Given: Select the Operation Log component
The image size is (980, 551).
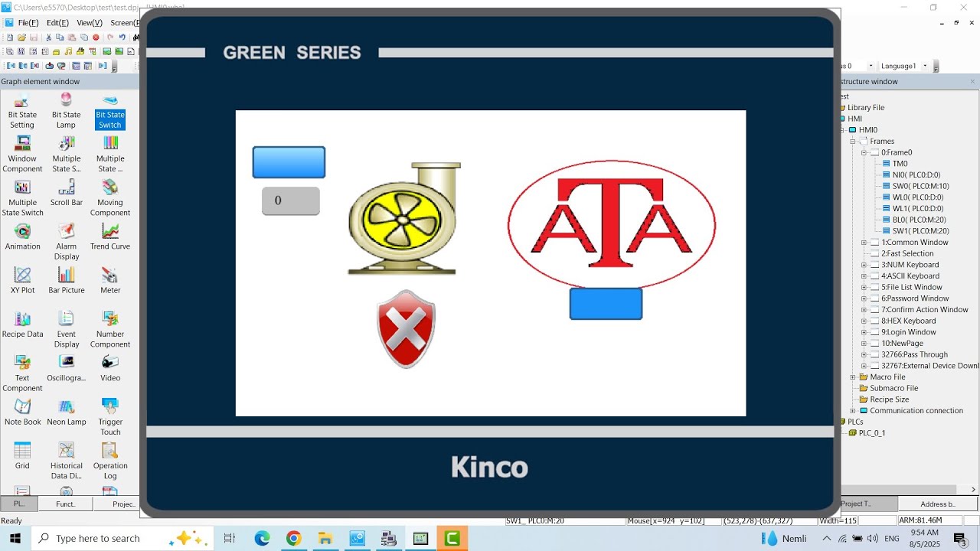Looking at the screenshot, I should 110,461.
